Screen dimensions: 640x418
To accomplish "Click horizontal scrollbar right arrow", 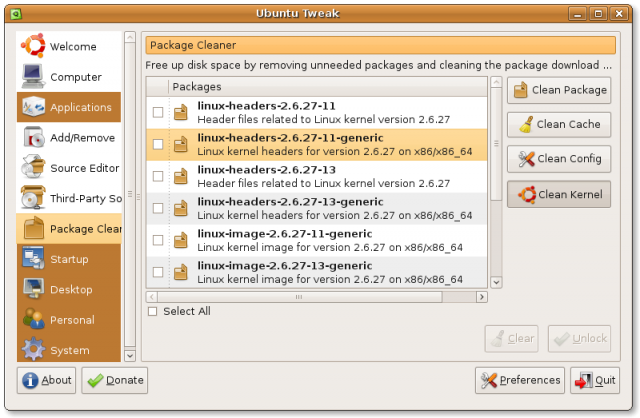I will 482,297.
